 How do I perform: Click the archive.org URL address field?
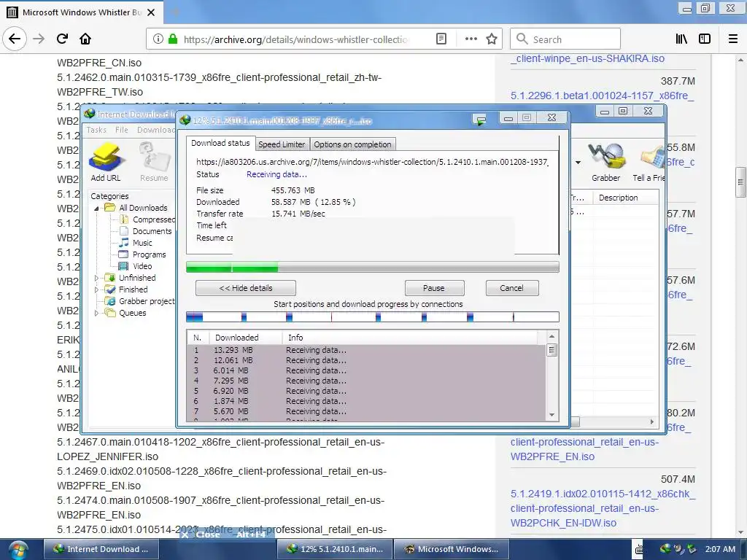pyautogui.click(x=296, y=39)
